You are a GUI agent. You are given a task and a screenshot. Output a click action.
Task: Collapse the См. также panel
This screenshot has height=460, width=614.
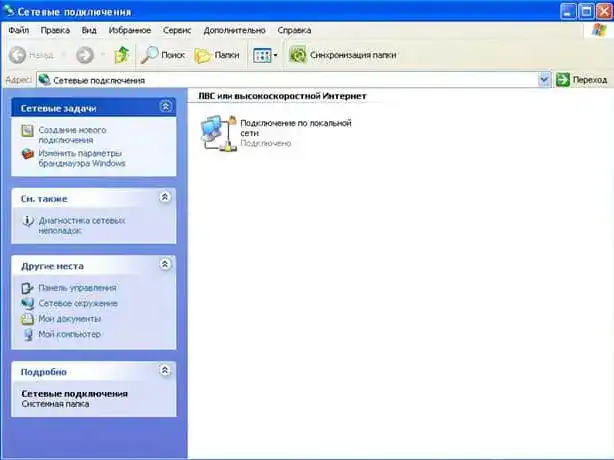tap(165, 197)
